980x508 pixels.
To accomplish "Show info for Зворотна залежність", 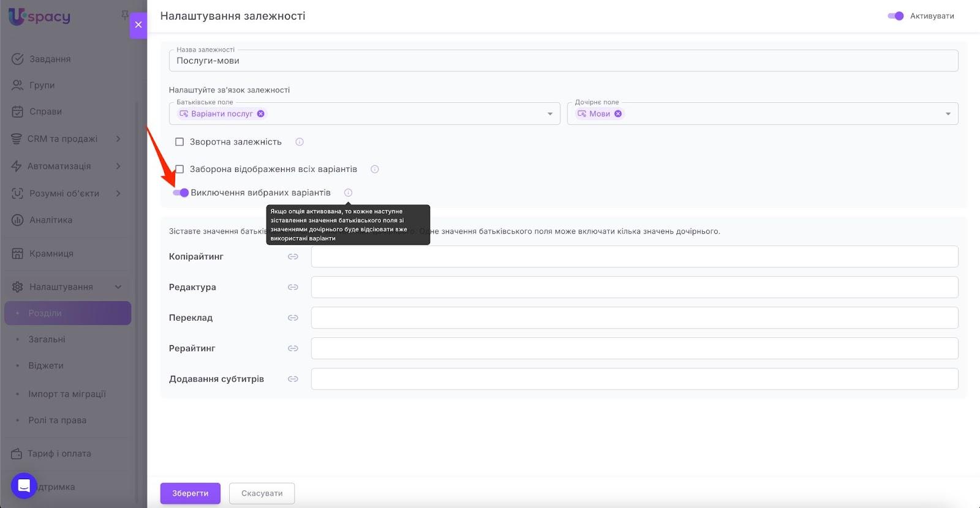I will point(300,142).
